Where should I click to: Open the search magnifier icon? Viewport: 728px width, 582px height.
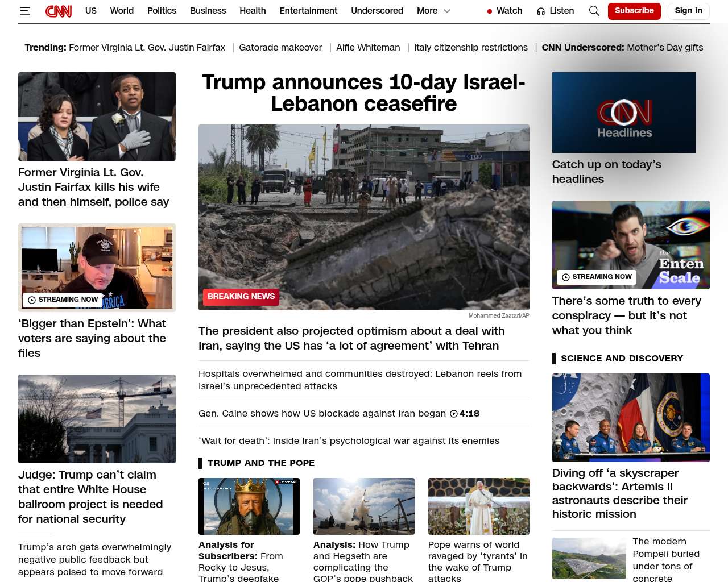click(594, 11)
